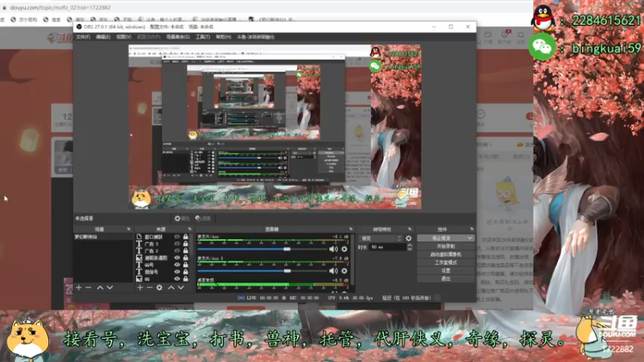Click the 滤镜 filters button
The height and width of the screenshot is (362, 644).
pos(203,218)
